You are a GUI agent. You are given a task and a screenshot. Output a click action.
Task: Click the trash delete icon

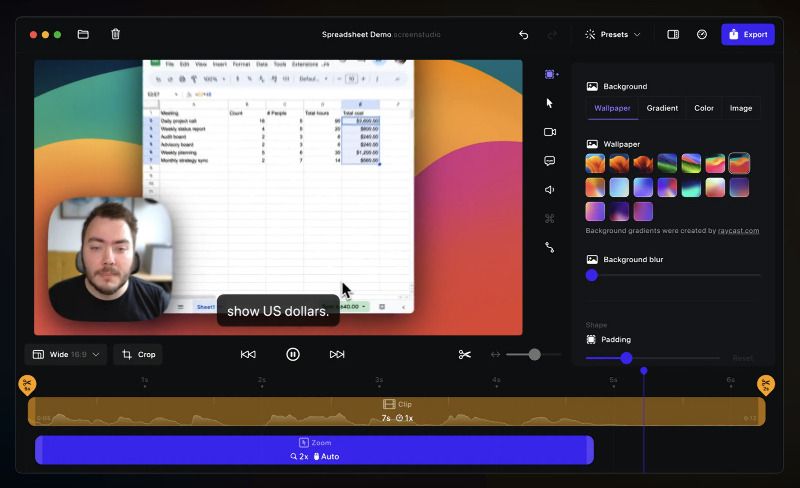[115, 34]
